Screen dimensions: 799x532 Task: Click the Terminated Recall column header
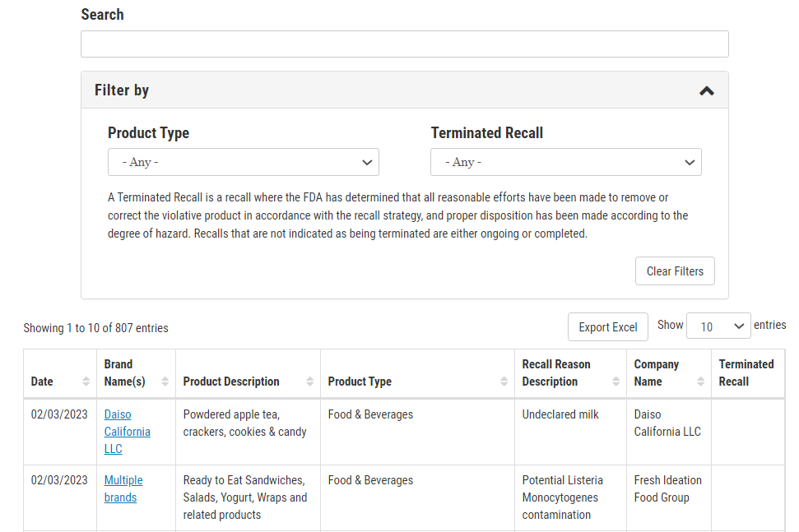tap(746, 372)
